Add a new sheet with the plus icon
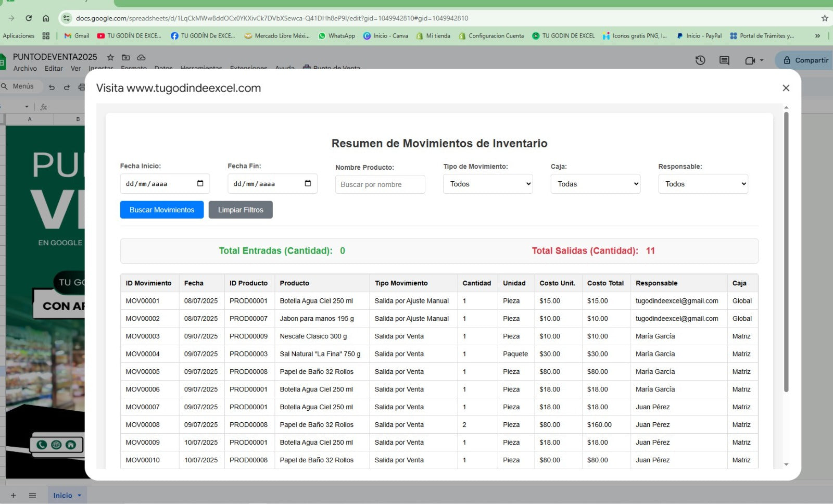 (14, 495)
